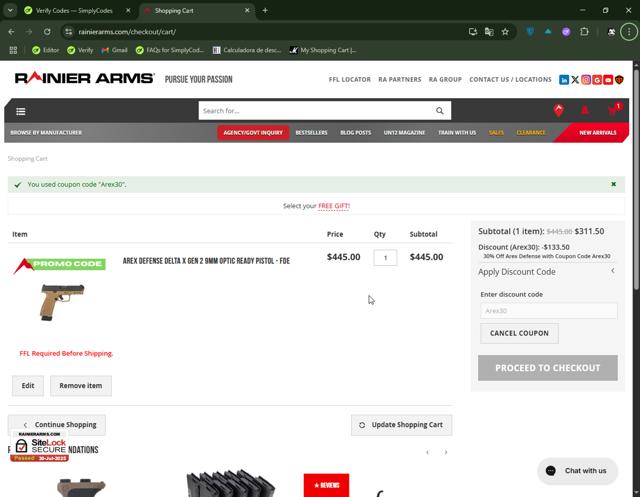Viewport: 640px width, 497px height.
Task: Open the Gmail bookmark
Action: point(115,50)
